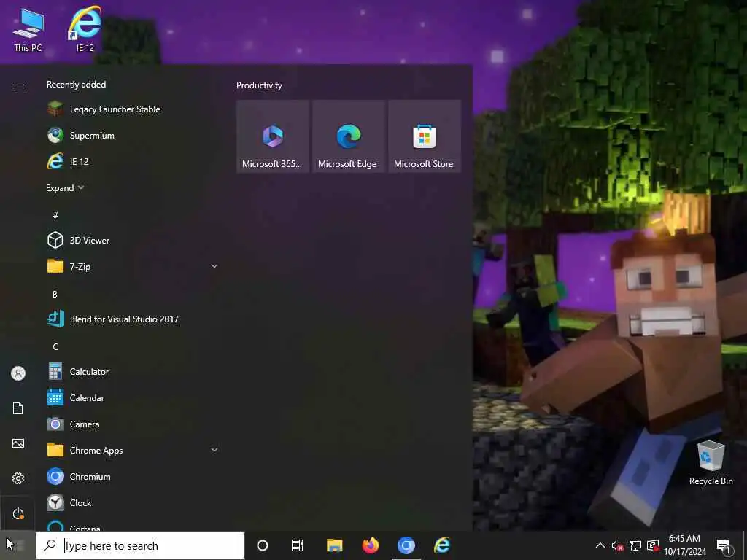747x560 pixels.
Task: Open Internet Explorer from the taskbar
Action: [x=441, y=545]
